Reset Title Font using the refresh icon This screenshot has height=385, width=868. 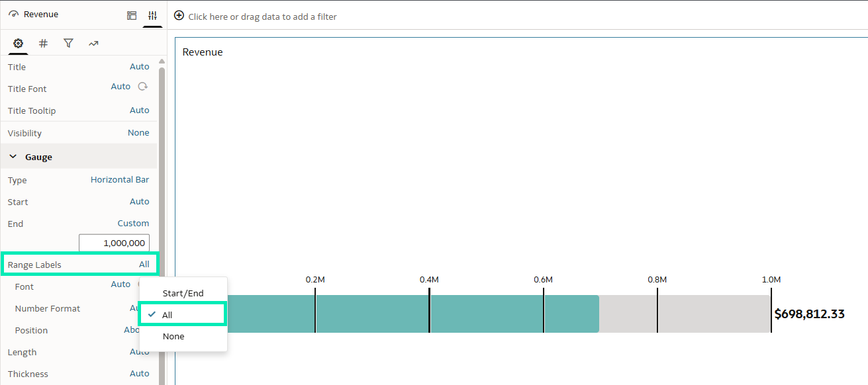[x=142, y=87]
